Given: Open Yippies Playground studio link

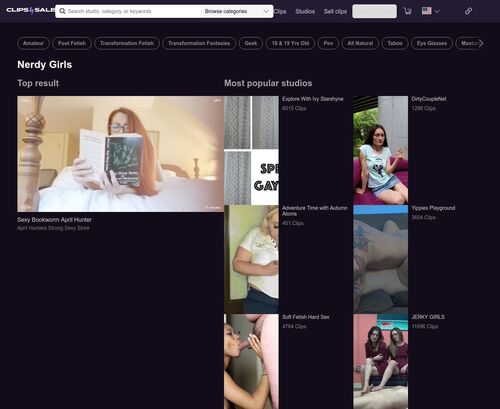Looking at the screenshot, I should (433, 208).
